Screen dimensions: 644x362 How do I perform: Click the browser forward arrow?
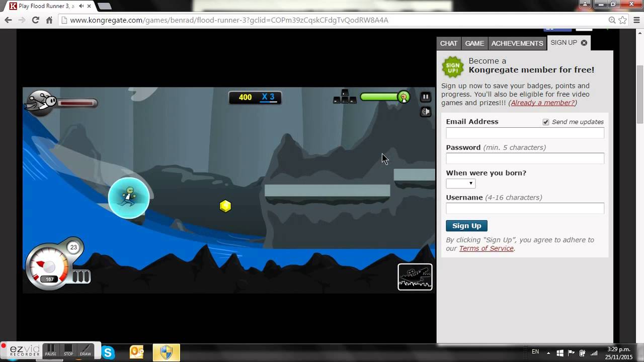[22, 20]
